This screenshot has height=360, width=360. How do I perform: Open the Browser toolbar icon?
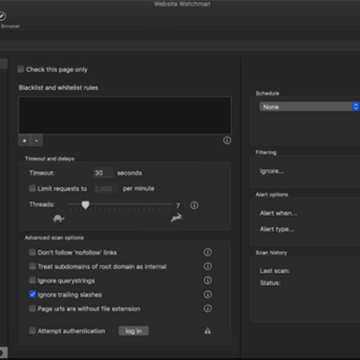tap(3, 16)
